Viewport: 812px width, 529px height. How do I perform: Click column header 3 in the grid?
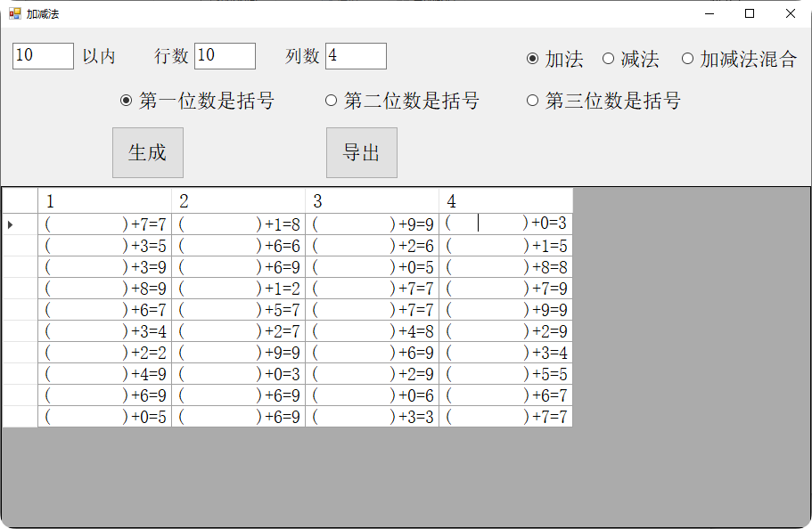(372, 201)
